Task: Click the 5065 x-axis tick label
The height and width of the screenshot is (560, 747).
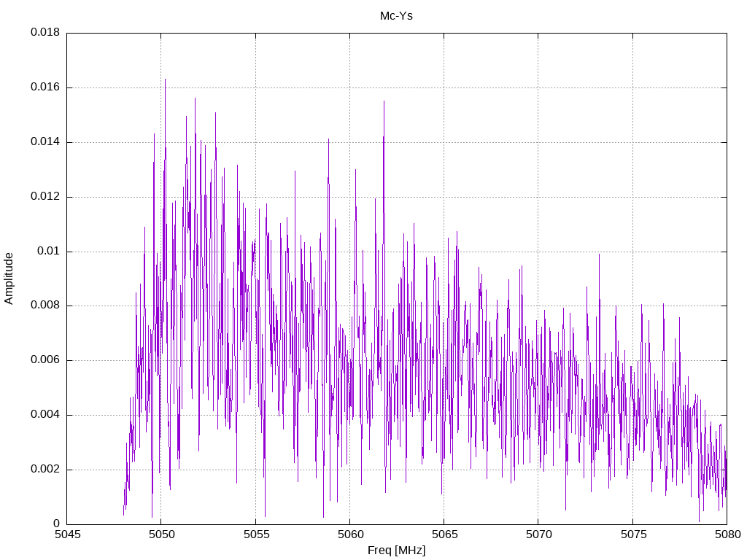Action: coord(445,534)
